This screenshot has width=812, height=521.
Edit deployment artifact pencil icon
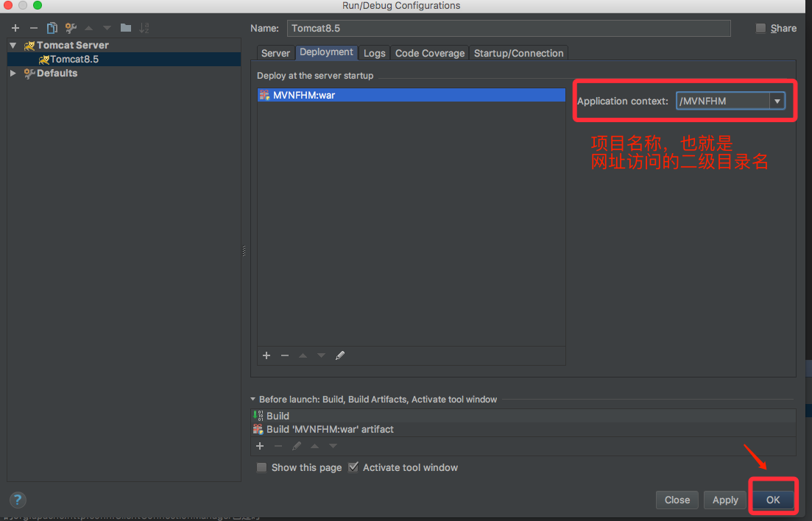click(339, 355)
